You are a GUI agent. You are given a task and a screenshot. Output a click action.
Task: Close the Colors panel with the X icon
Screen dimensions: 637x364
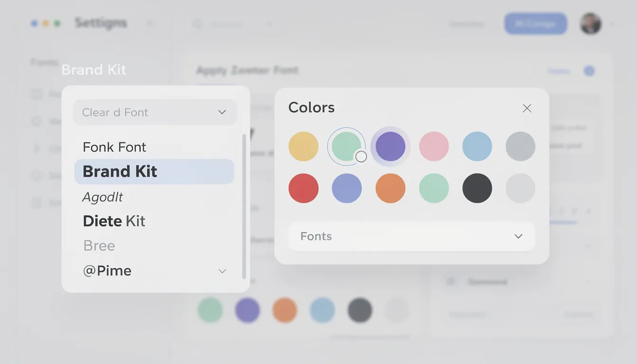point(527,108)
